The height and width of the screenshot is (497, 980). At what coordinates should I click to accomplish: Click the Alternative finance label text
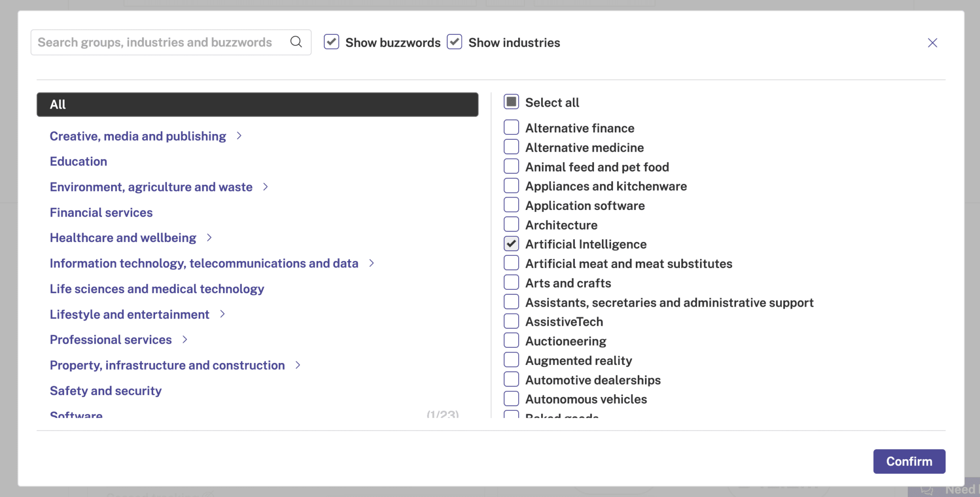pyautogui.click(x=580, y=128)
